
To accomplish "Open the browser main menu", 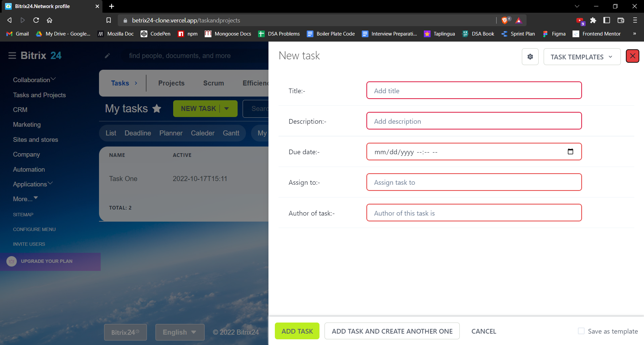I will click(635, 20).
